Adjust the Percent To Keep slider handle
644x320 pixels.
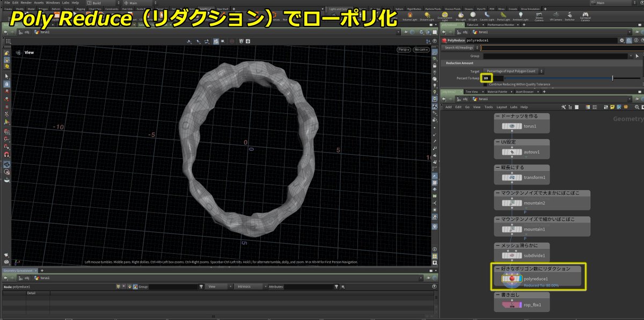(612, 78)
